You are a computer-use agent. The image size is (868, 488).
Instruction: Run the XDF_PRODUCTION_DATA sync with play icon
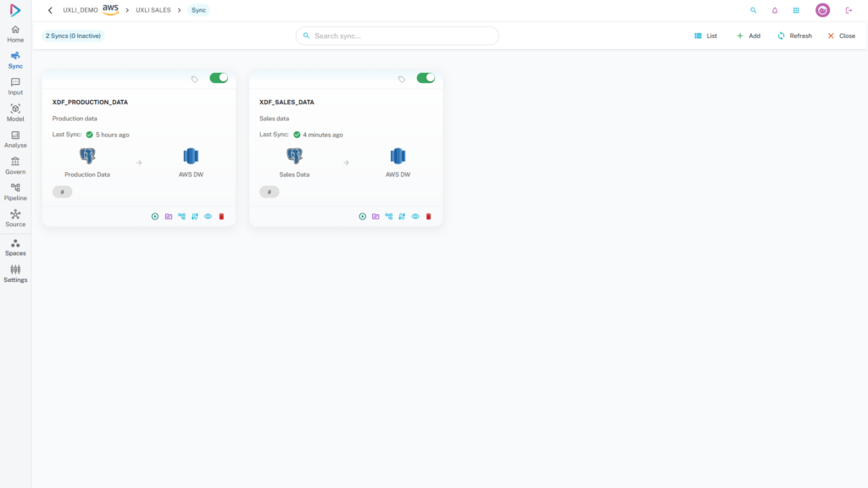(x=155, y=216)
